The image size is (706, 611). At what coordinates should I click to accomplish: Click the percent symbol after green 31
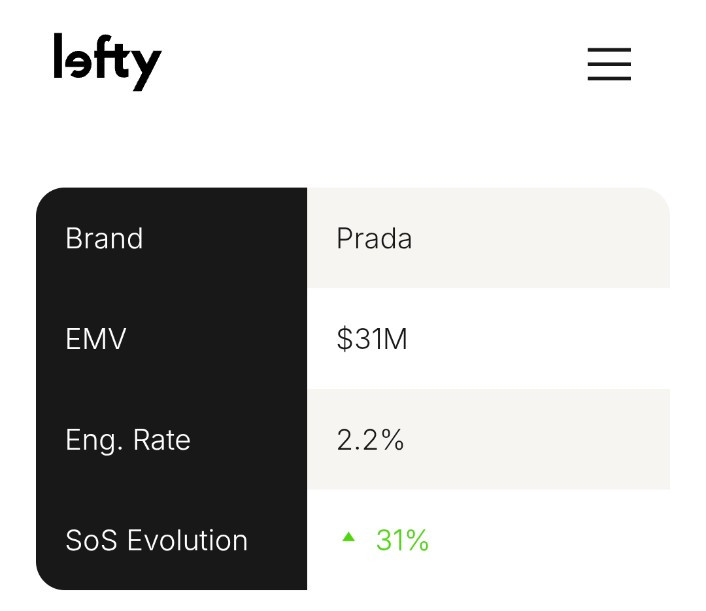click(417, 540)
